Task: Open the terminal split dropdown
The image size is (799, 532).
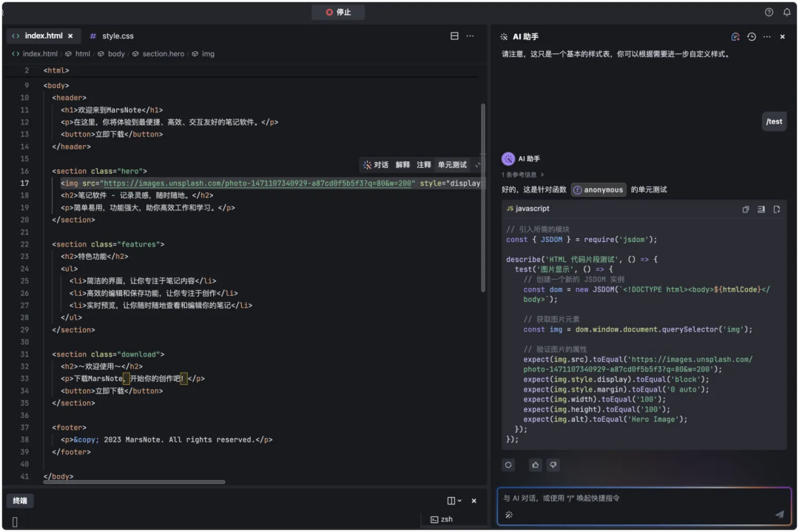Action: click(x=459, y=501)
